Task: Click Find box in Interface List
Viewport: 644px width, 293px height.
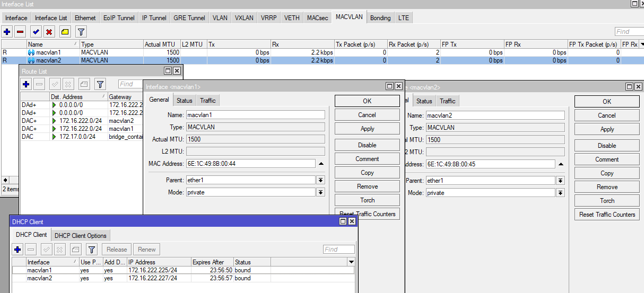Action: point(629,32)
